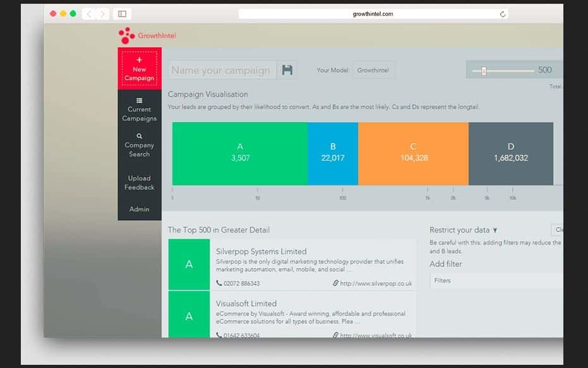
Task: Toggle the browser sidebar icon
Action: click(122, 14)
